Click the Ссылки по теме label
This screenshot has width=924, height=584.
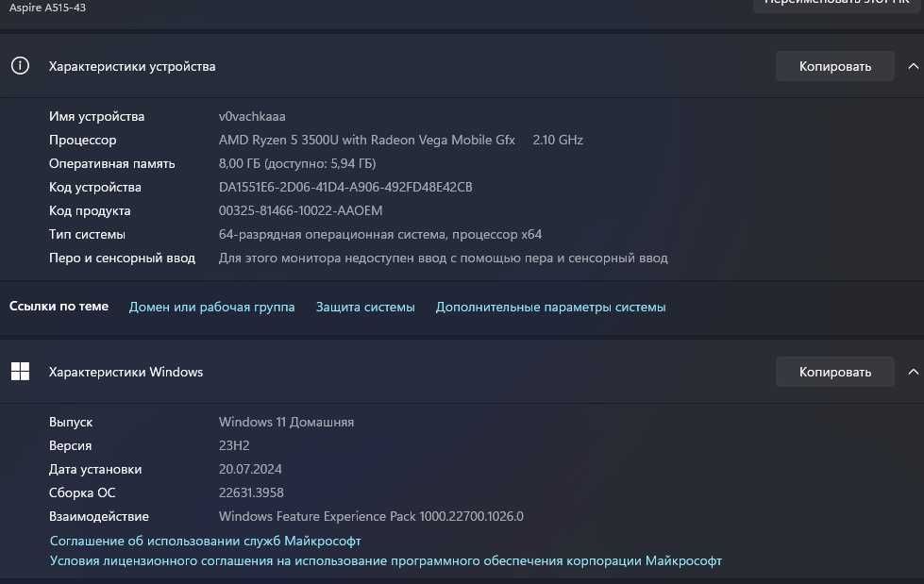(59, 306)
